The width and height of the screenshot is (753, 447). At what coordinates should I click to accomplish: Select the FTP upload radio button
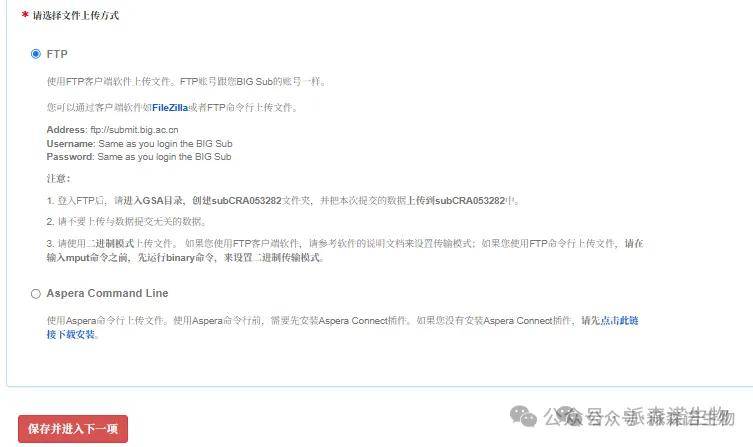[x=36, y=54]
